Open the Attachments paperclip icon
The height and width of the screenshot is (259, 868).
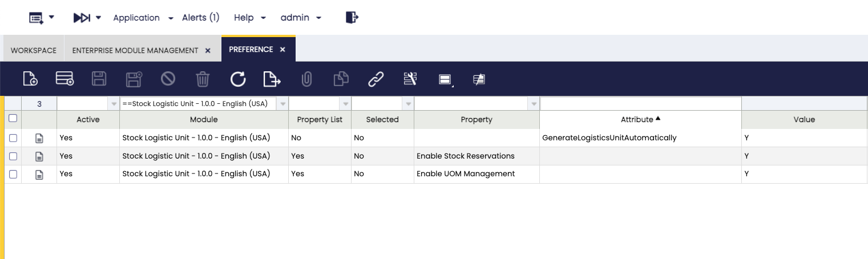[306, 79]
